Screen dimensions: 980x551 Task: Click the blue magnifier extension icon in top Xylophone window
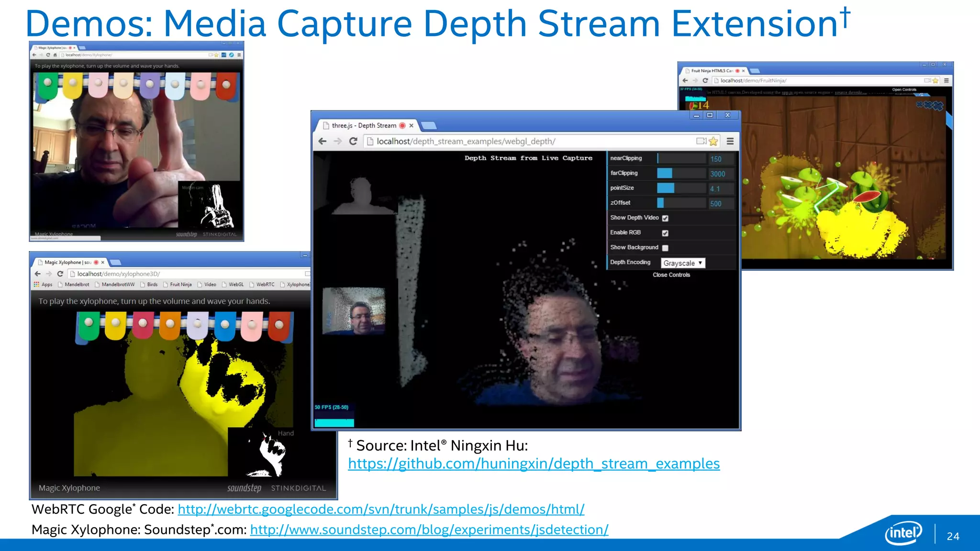pos(231,55)
